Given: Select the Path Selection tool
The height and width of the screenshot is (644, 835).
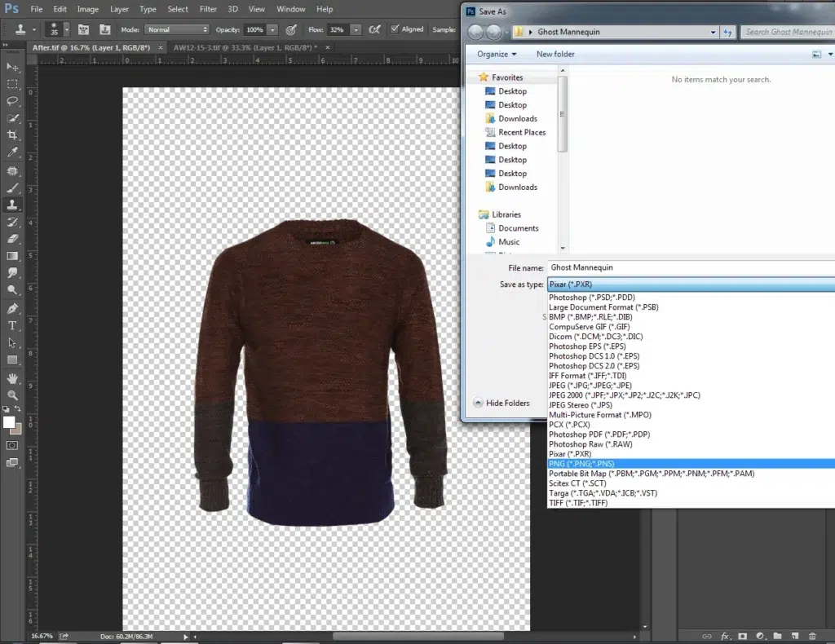Looking at the screenshot, I should click(12, 342).
